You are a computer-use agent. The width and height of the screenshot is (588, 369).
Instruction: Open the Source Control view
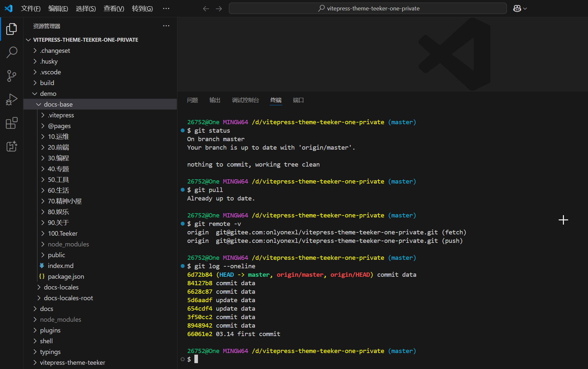12,76
